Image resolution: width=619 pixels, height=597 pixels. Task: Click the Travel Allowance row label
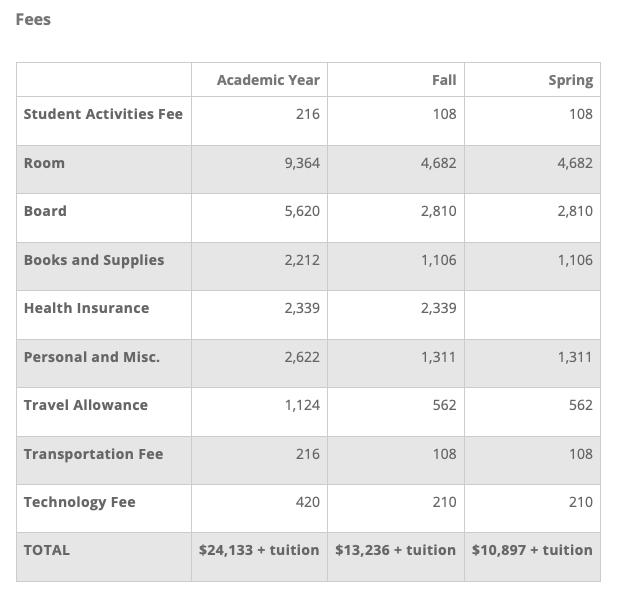86,405
